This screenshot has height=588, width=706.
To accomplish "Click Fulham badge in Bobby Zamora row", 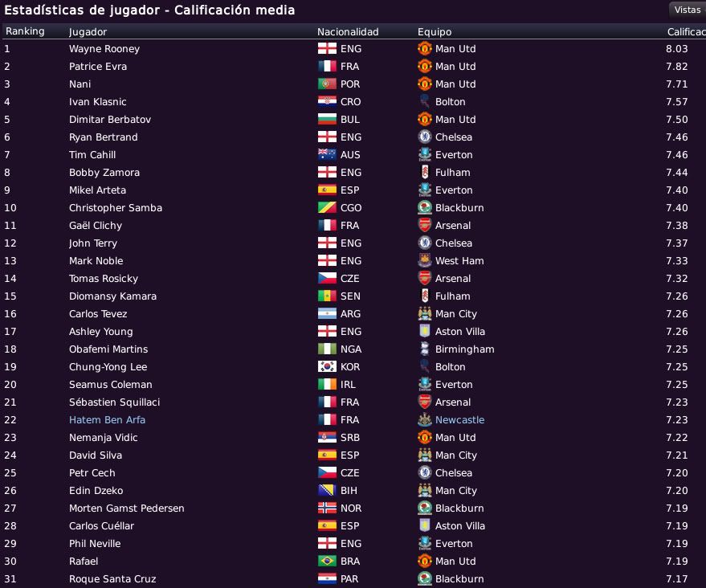I will (425, 172).
